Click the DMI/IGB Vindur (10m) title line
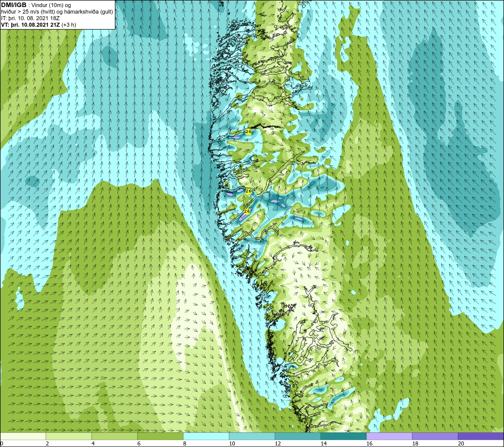Screen dimensions: 504x447 (36, 5)
